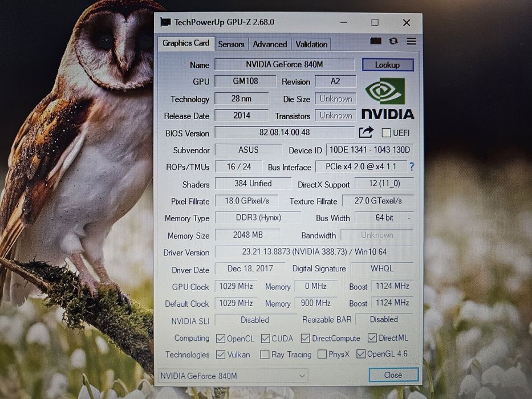
Task: Switch to the Graphics Card tab
Action: (x=186, y=43)
